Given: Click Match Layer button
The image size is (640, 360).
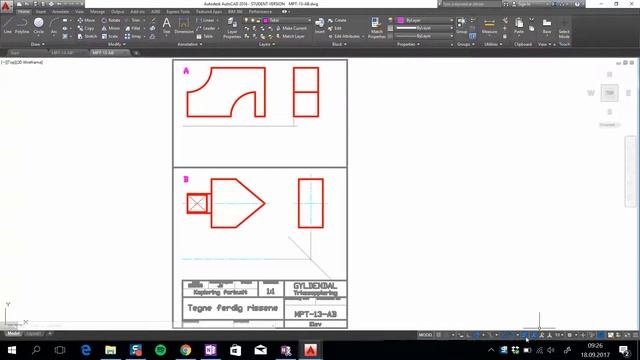Looking at the screenshot, I should pos(290,36).
